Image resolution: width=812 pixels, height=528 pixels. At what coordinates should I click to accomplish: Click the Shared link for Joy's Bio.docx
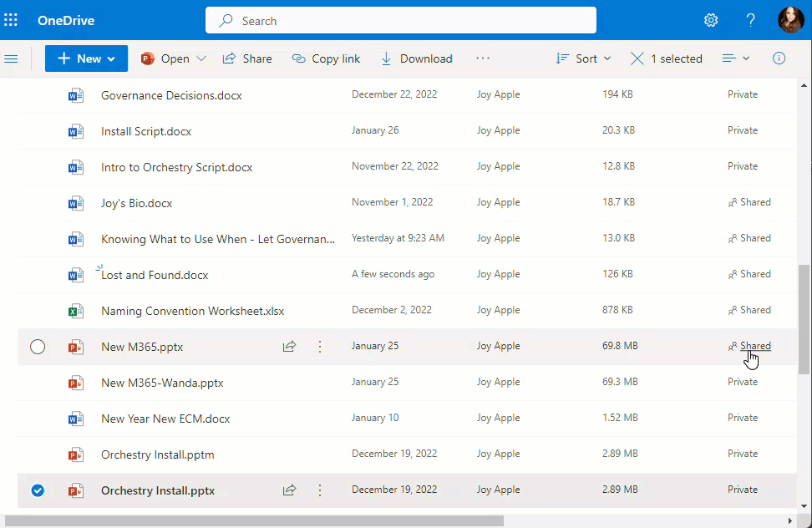click(749, 202)
